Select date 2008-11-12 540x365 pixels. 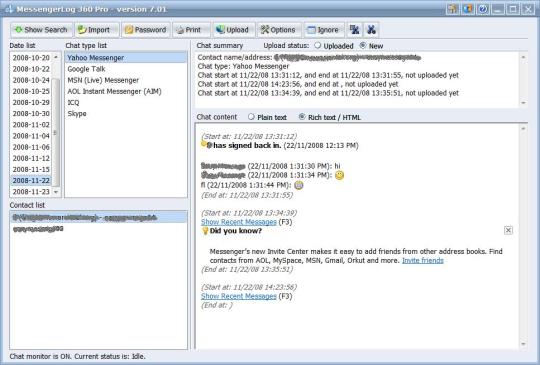(31, 158)
